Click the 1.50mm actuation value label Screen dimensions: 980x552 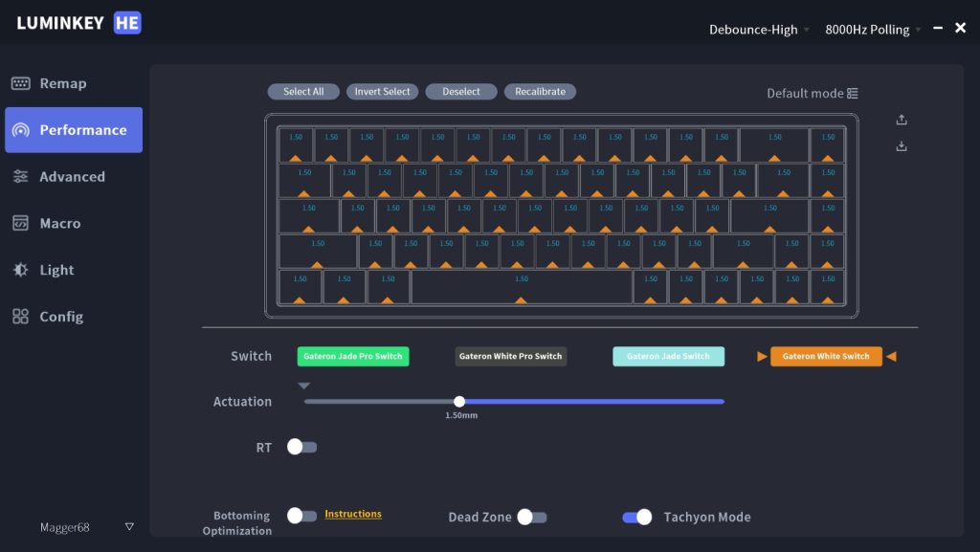[461, 415]
